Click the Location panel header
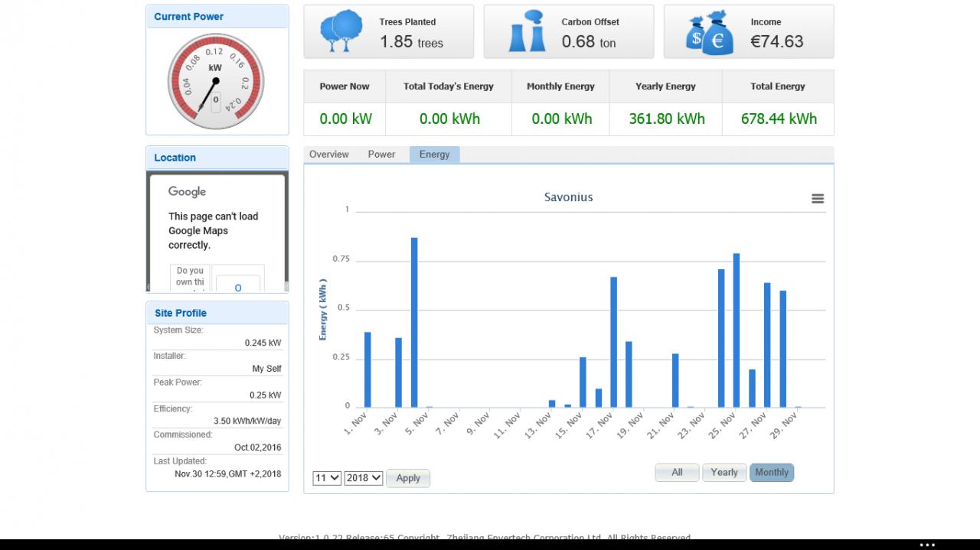980x550 pixels. tap(217, 158)
